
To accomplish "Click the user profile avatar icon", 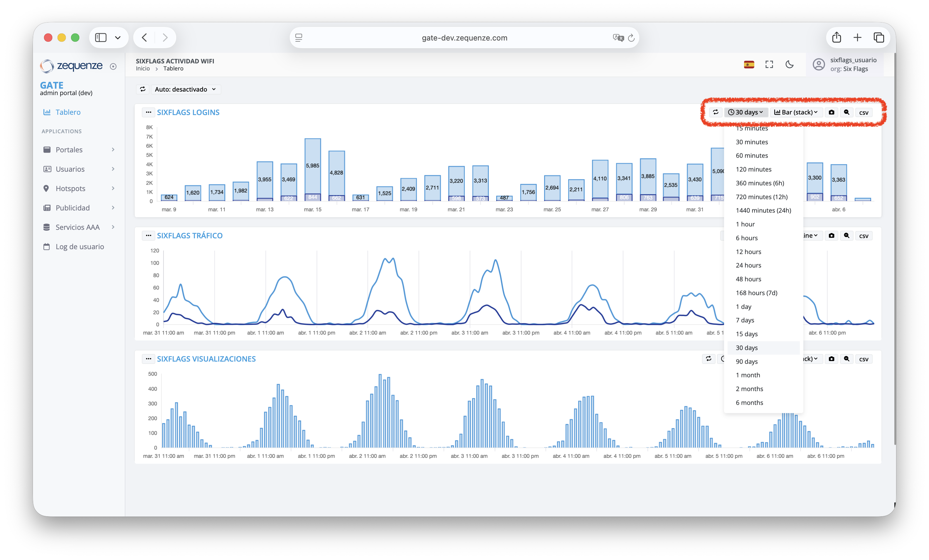I will point(819,65).
